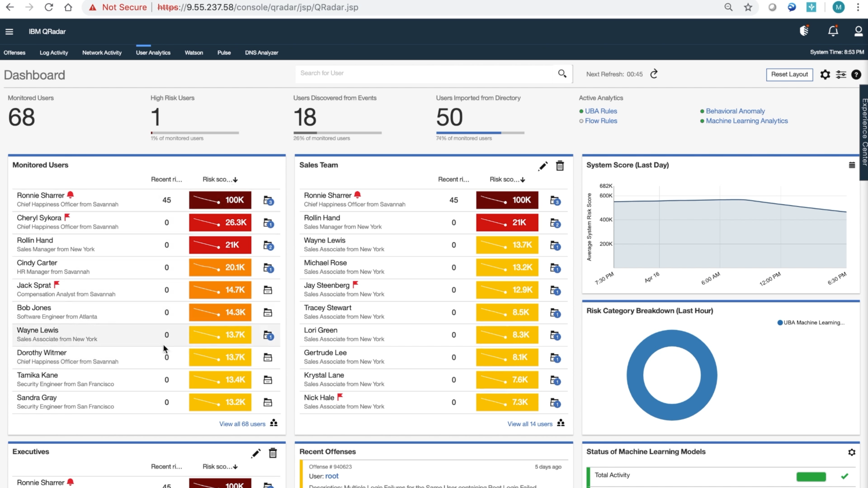Screen dimensions: 868x488
Task: Click the refresh dashboard icon
Action: [x=654, y=74]
